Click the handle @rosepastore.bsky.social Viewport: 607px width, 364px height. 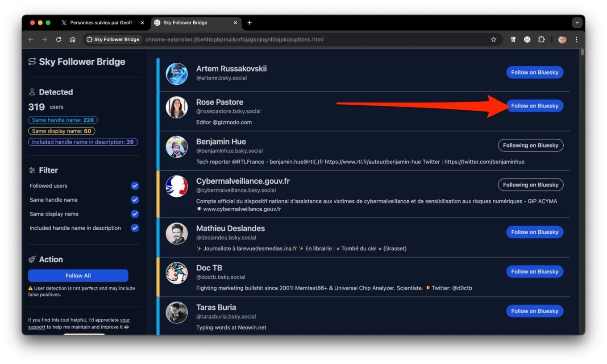[229, 112]
